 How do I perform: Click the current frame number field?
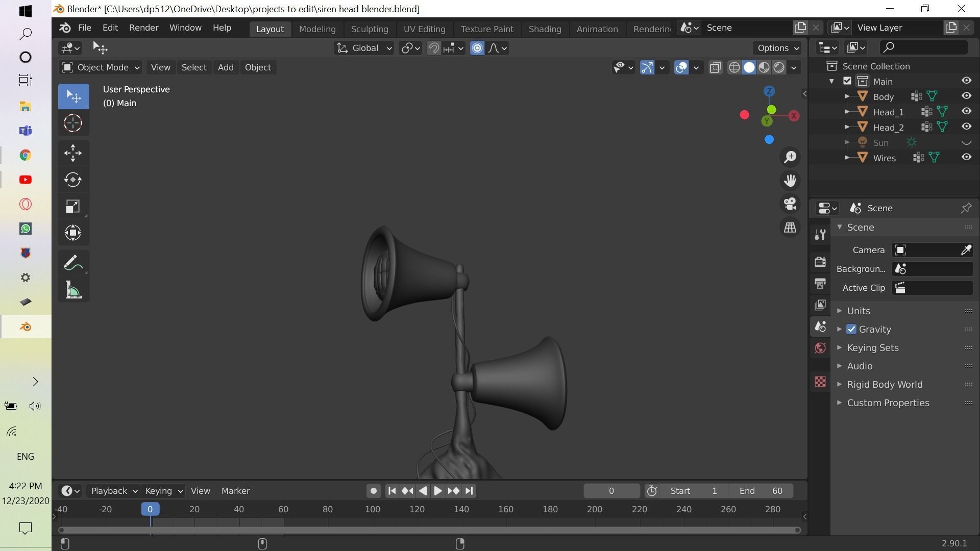[611, 491]
